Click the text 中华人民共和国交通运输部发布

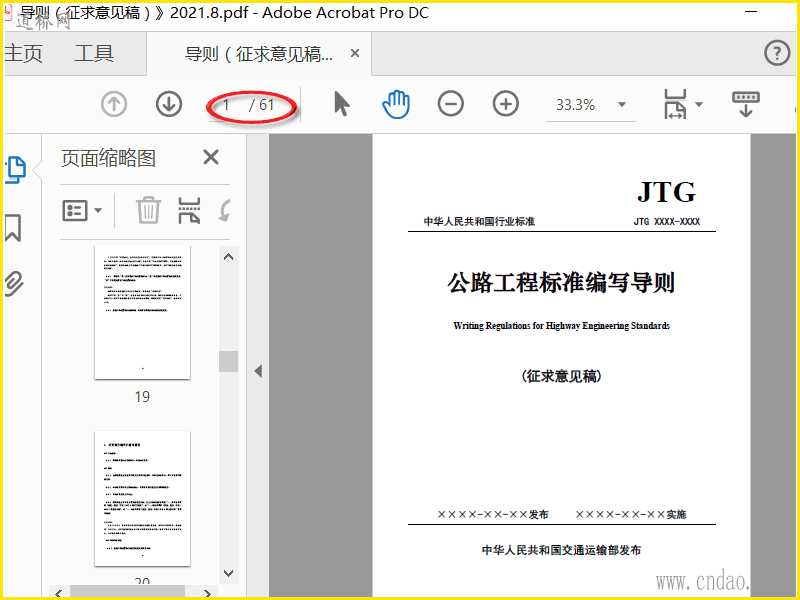coord(561,550)
